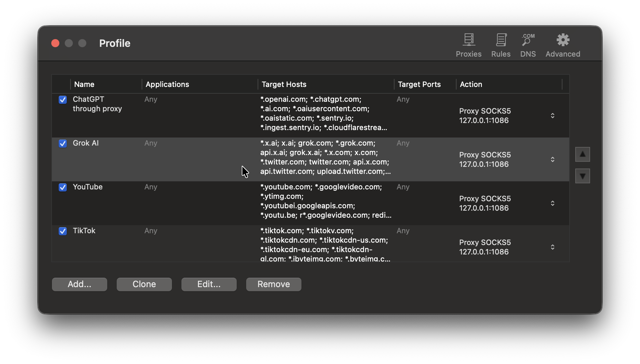640x364 pixels.
Task: Open TikTok rule action dropdown
Action: point(552,247)
